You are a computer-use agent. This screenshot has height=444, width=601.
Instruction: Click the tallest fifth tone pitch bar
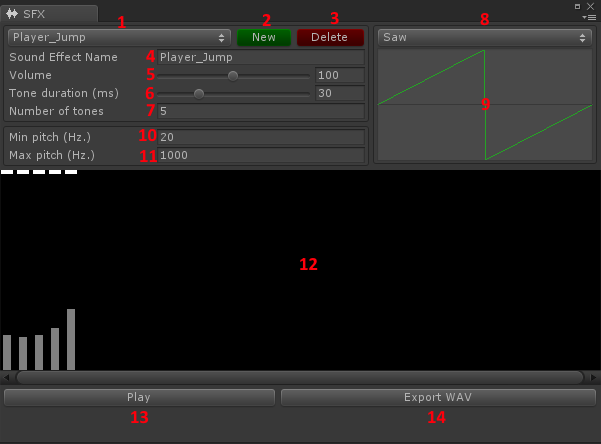tap(71, 339)
